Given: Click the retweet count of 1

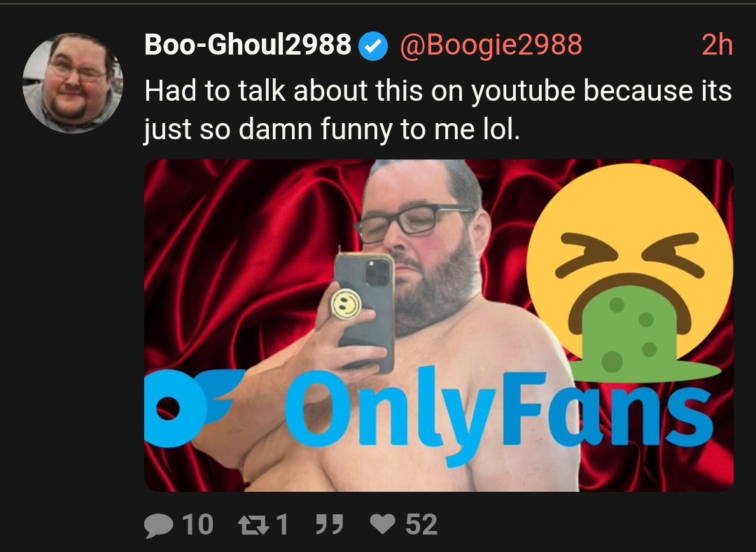Looking at the screenshot, I should 283,525.
